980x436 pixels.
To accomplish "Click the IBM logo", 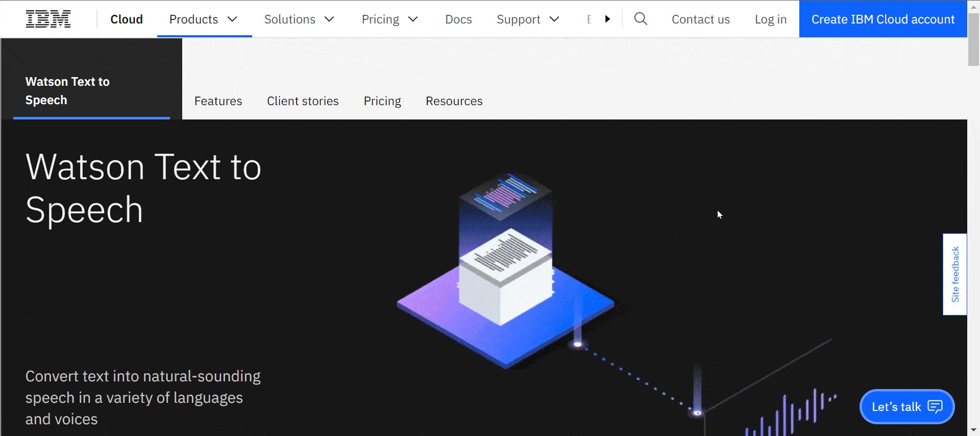I will (48, 19).
